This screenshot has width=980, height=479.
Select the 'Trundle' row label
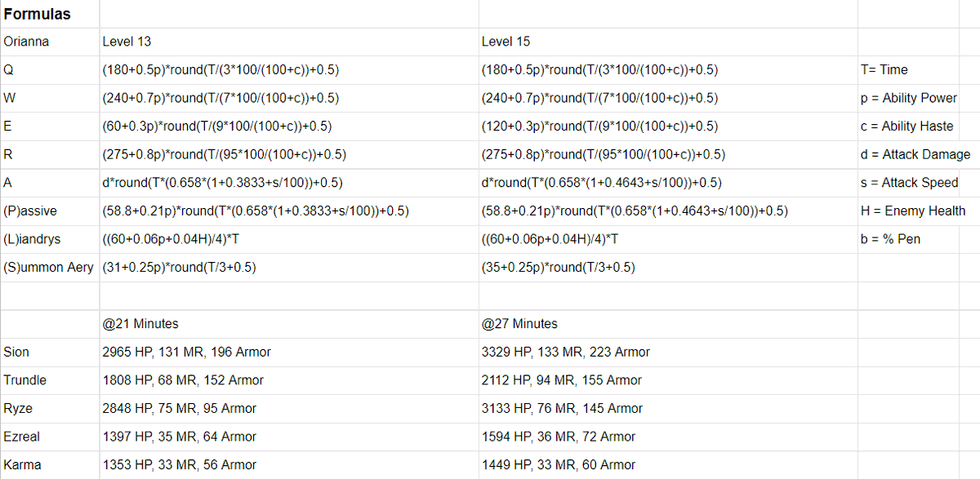tap(49, 380)
